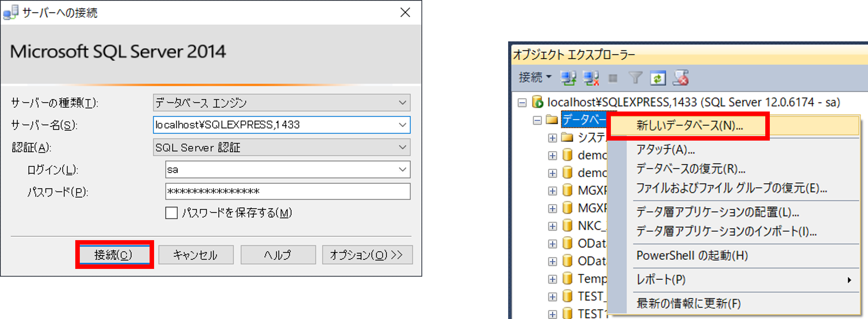The image size is (868, 319).
Task: Click the 接続(C) button to connect
Action: coord(114,255)
